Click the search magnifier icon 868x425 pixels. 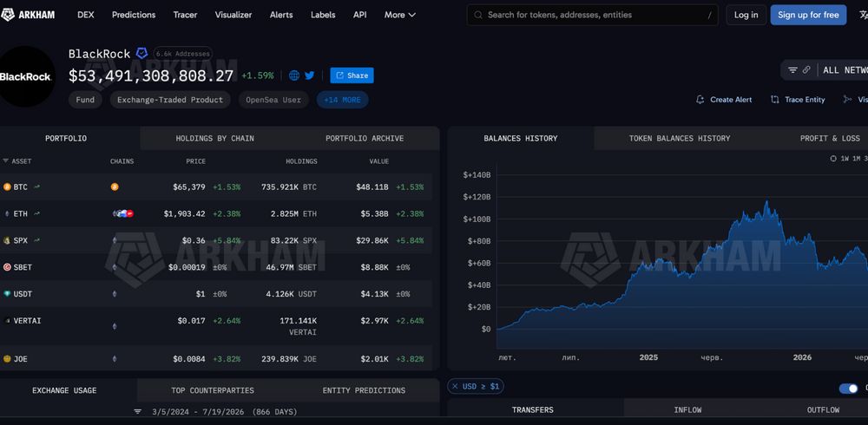(x=478, y=15)
